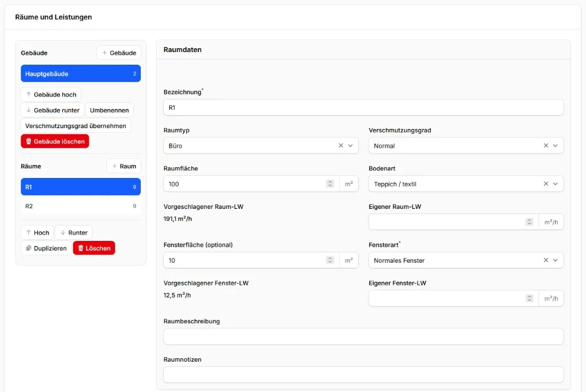
Task: Open the Verschmutzungsgrad dropdown arrow
Action: pos(555,146)
